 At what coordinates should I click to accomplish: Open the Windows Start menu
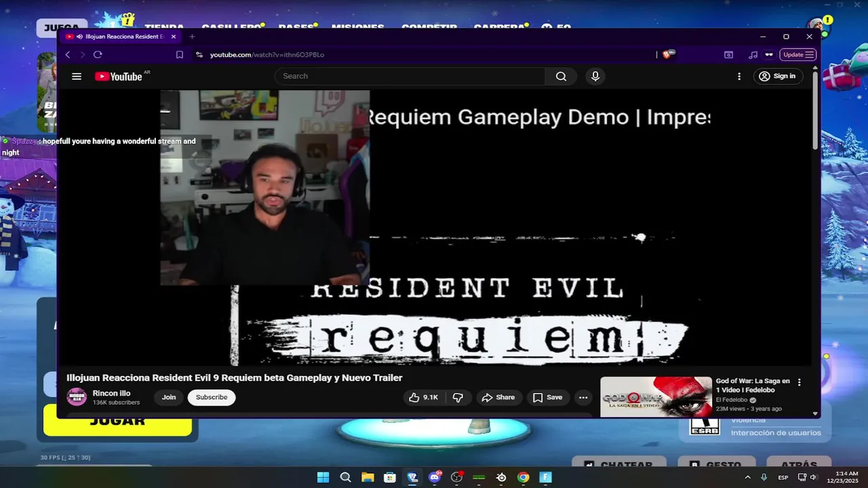click(x=323, y=477)
